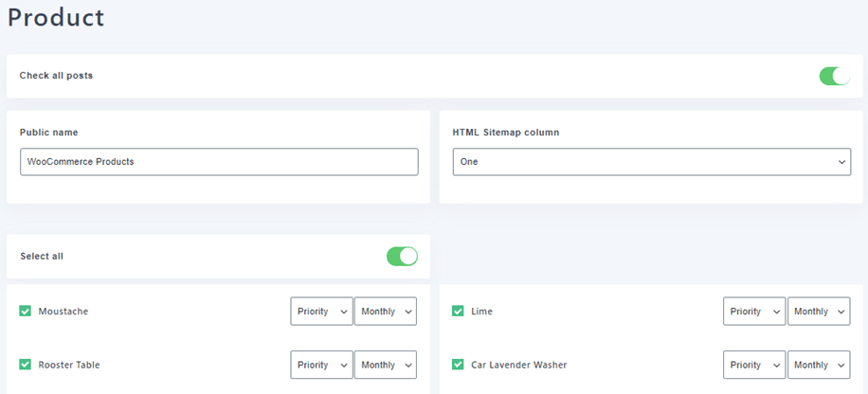Uncheck the Car Lavender Washer checkbox
Screen dimensions: 868x394
458,365
